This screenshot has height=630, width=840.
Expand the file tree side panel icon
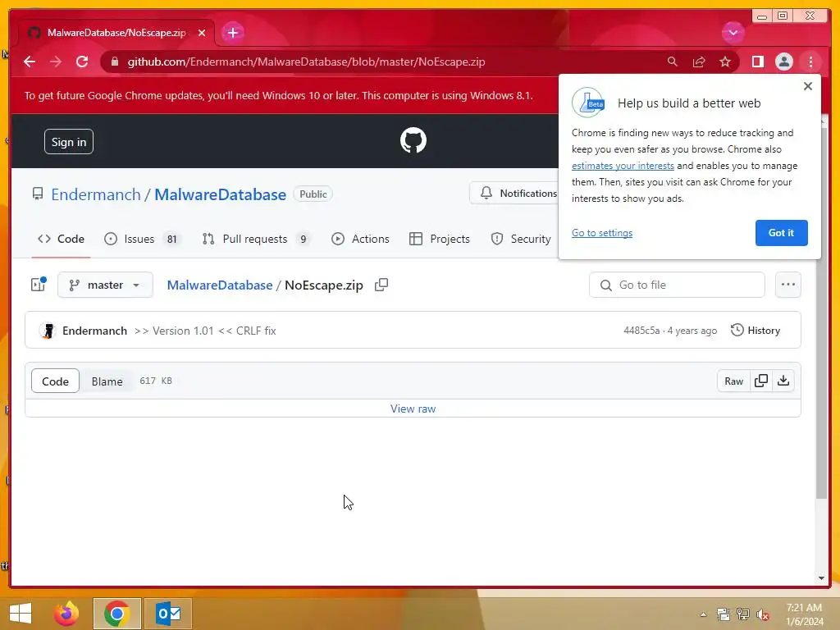click(x=39, y=285)
